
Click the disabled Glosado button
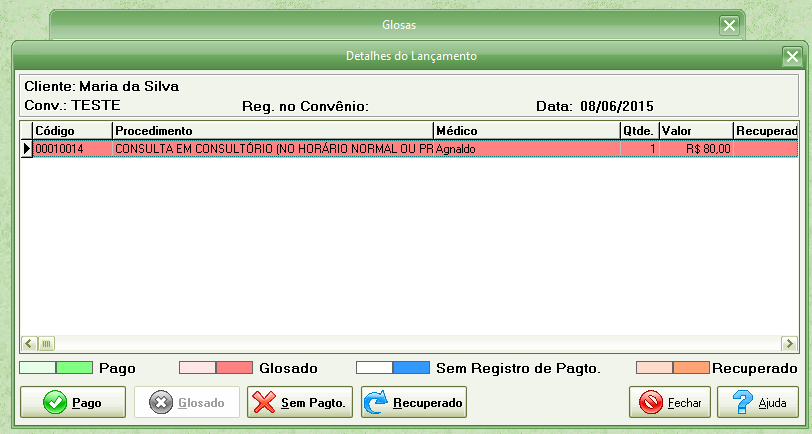pyautogui.click(x=187, y=402)
